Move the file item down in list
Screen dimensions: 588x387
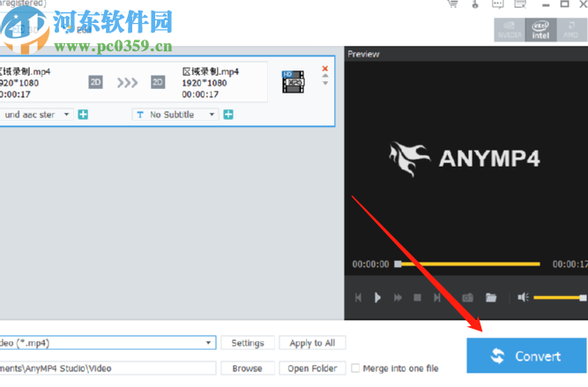pos(325,83)
